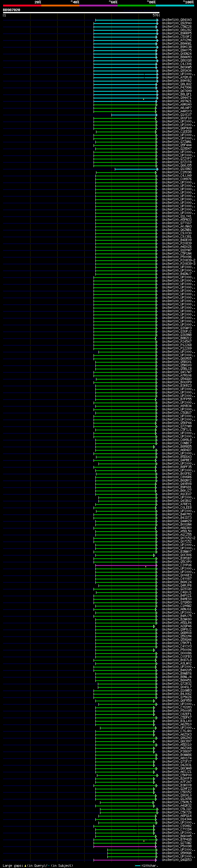Select hit label UniRef100_Q6P9U9
Viewport: 197px width, 868px height.
177,128
